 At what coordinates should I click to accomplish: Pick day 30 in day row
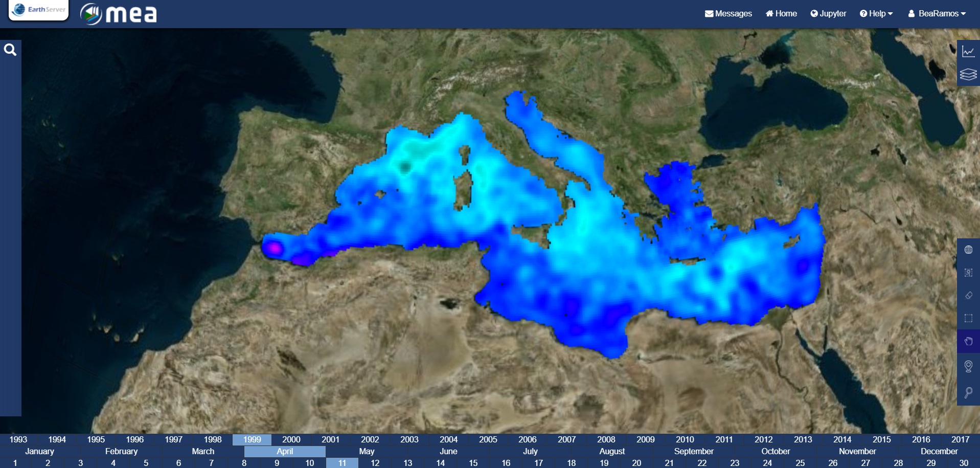click(964, 463)
